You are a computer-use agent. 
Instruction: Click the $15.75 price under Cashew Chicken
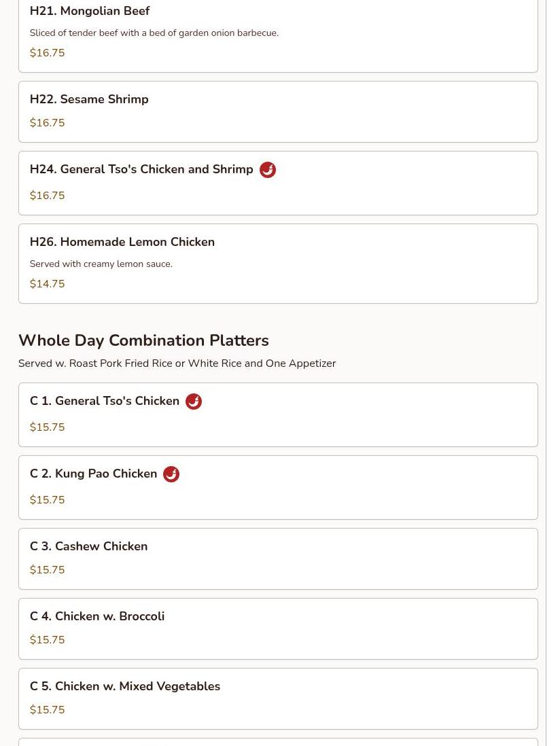[47, 570]
